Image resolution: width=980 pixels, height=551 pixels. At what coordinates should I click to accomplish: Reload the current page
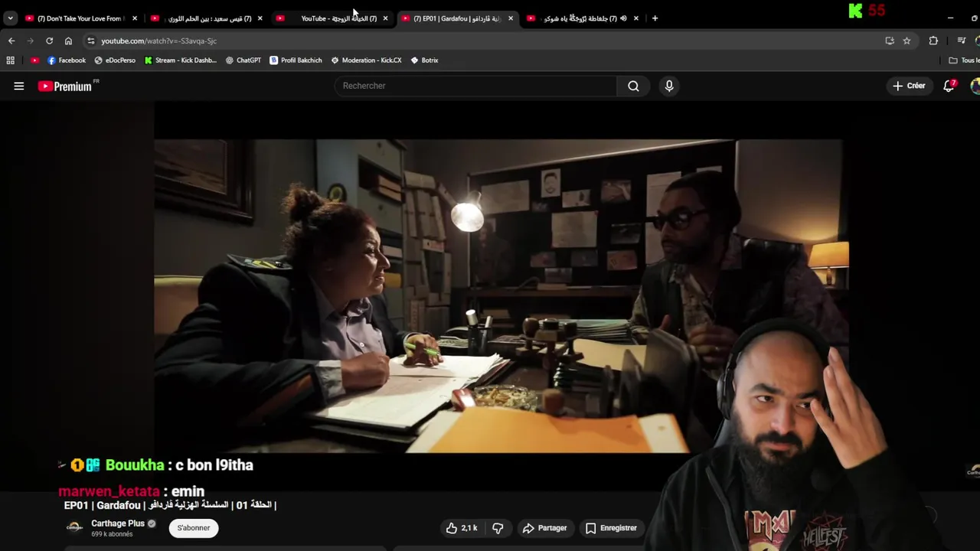click(x=49, y=41)
